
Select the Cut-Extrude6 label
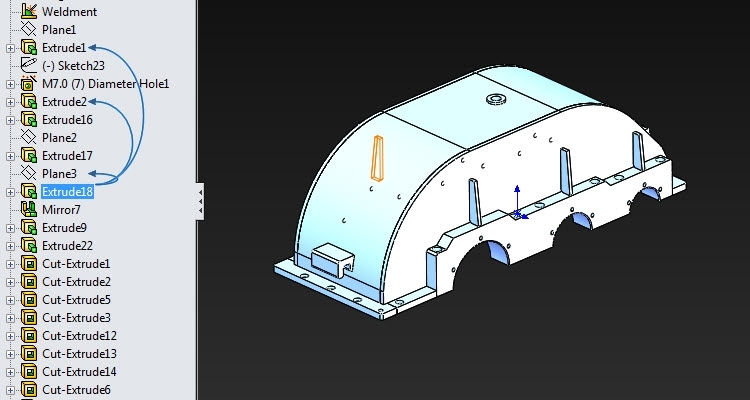pos(77,390)
